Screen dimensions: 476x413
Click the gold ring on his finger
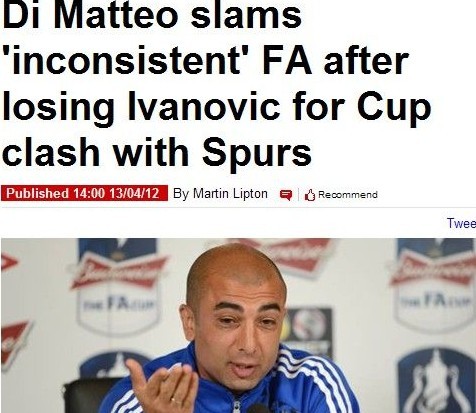pyautogui.click(x=176, y=401)
